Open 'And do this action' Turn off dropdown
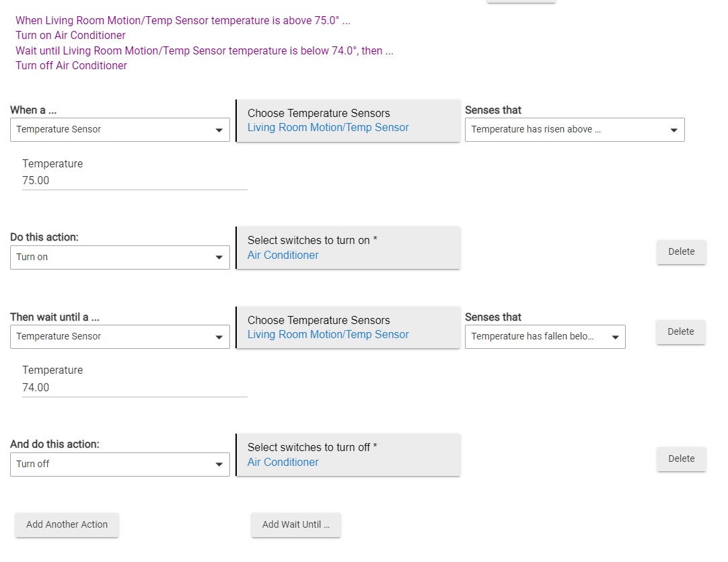This screenshot has width=728, height=562. (x=120, y=465)
